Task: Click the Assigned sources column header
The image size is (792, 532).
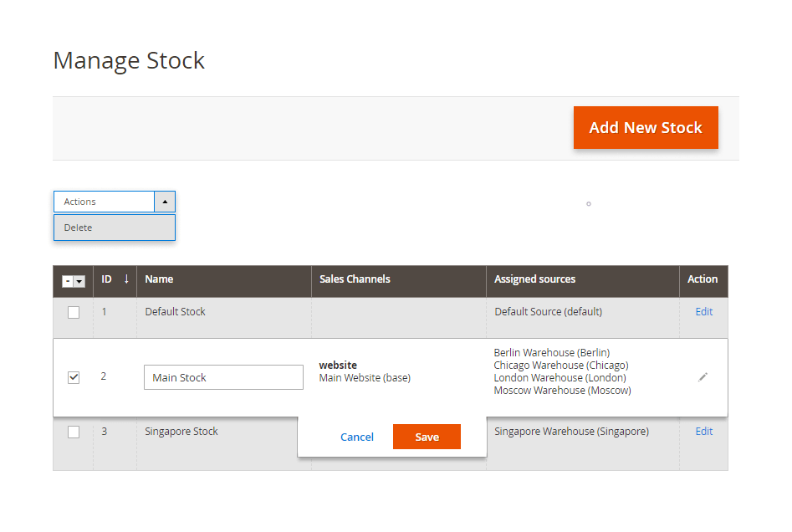Action: point(534,279)
